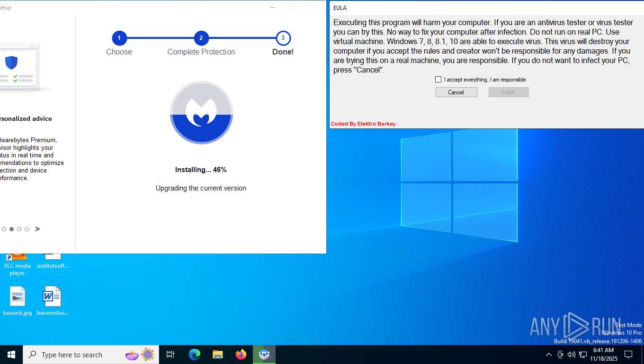
Task: Click the EULA window title bar
Action: coord(487,8)
